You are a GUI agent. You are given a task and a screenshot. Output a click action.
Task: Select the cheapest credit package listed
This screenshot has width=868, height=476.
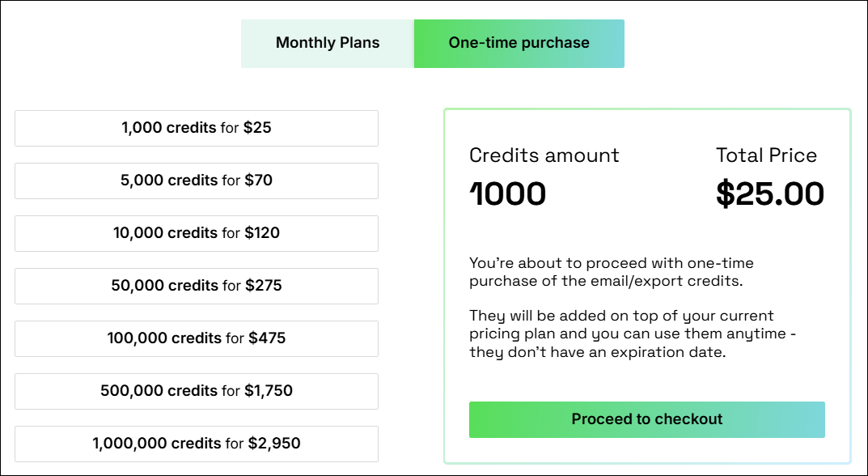click(197, 128)
